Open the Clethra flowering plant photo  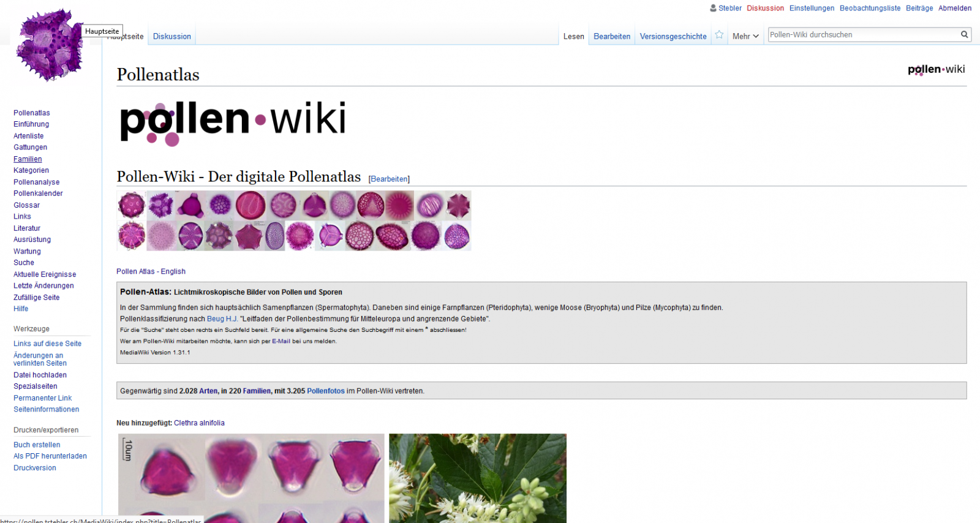click(478, 478)
